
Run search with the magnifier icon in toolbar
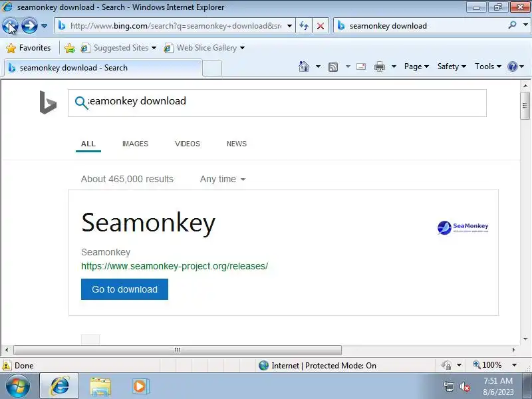coord(512,25)
